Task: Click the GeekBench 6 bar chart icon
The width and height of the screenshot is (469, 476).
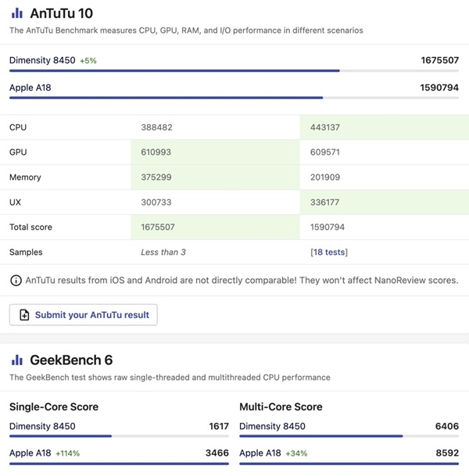Action: [16, 360]
